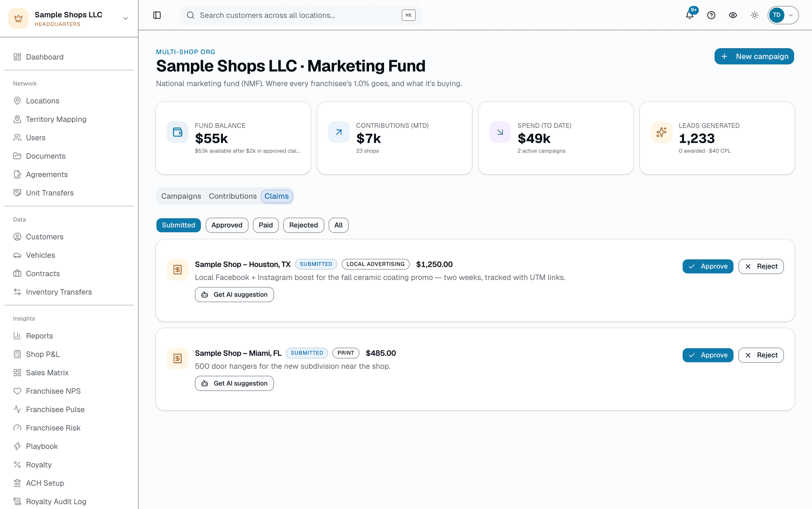The height and width of the screenshot is (509, 812).
Task: Click the Contributions (MTD) arrow icon
Action: pyautogui.click(x=339, y=132)
